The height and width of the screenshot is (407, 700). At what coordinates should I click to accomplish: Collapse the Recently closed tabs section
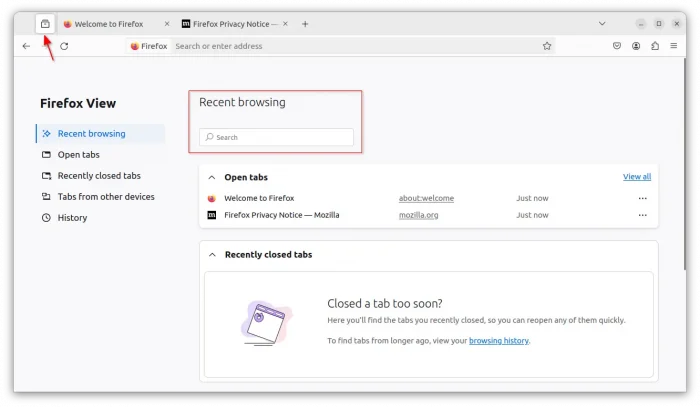click(212, 255)
